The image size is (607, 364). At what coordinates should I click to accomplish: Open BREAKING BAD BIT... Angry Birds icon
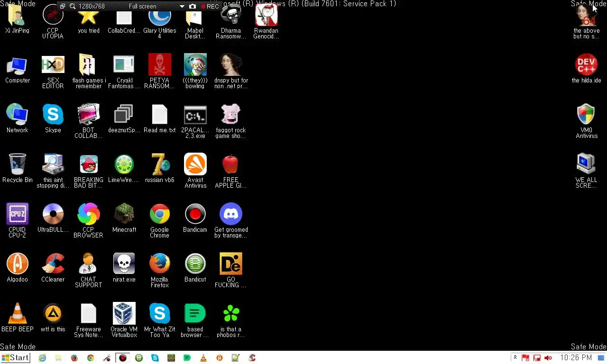pos(89,170)
